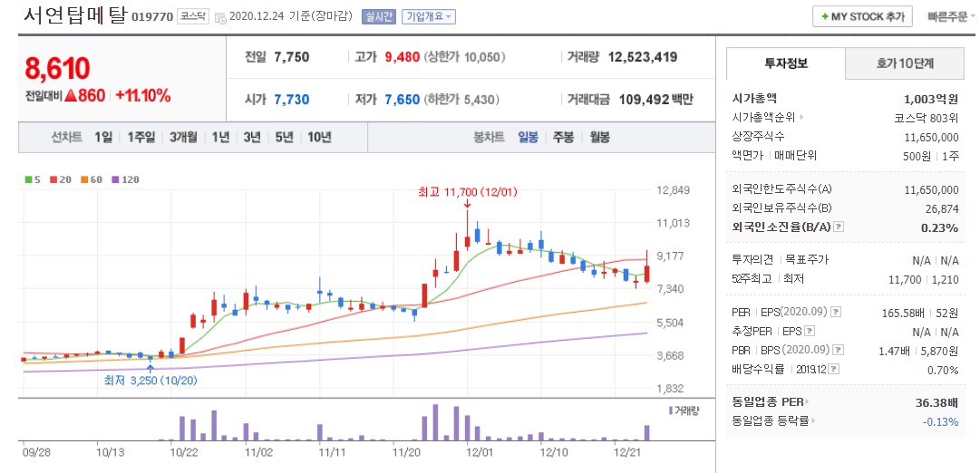Click the 전일 value 7,750
The width and height of the screenshot is (980, 473).
pyautogui.click(x=291, y=57)
